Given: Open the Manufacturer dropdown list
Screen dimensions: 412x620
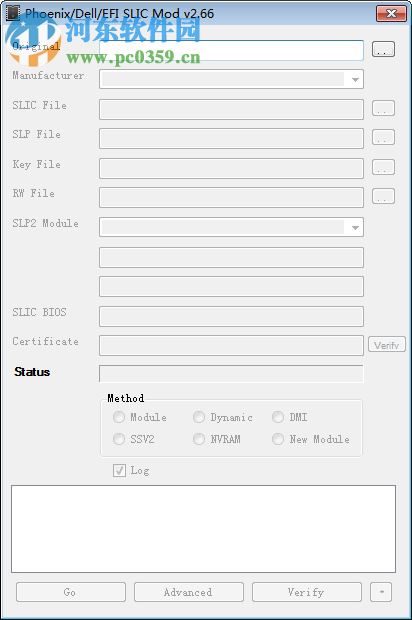Looking at the screenshot, I should (355, 79).
